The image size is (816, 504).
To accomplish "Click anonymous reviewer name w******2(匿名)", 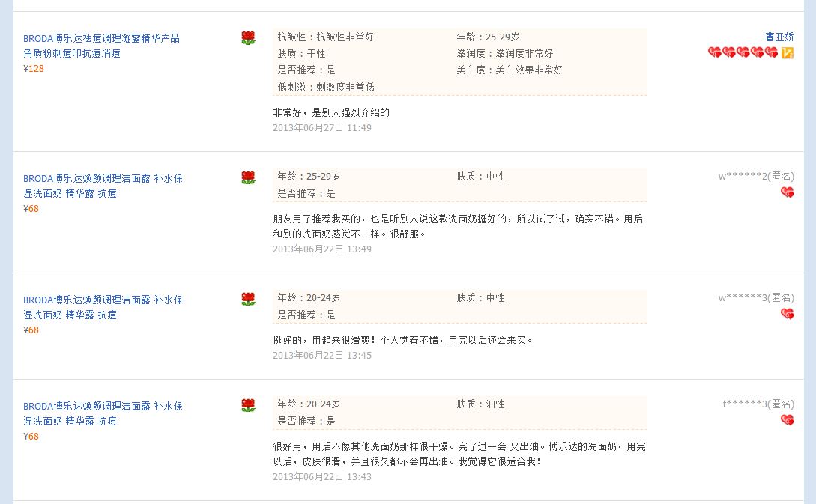I will (x=756, y=176).
